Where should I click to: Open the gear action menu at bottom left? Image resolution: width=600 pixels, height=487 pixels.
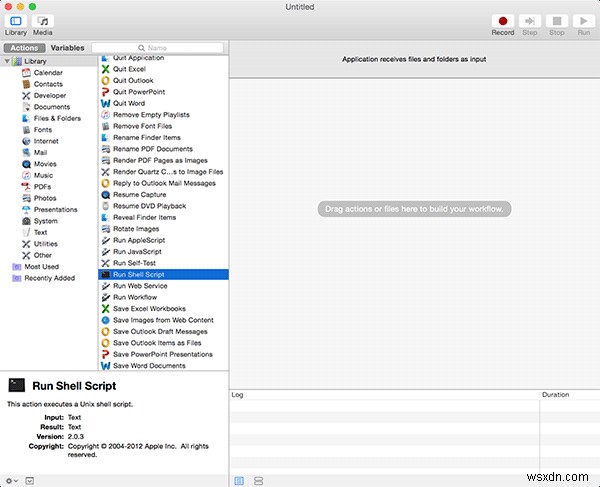pos(11,481)
